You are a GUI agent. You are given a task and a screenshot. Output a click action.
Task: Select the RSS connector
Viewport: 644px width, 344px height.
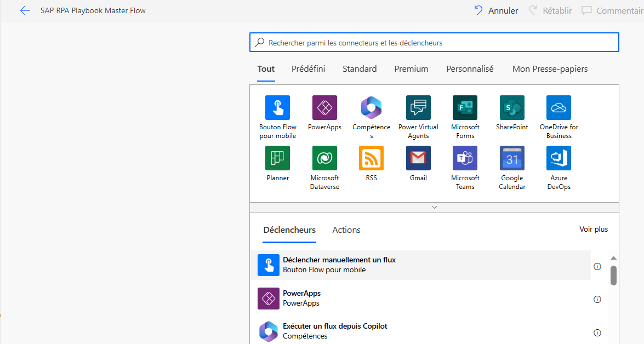[x=371, y=158]
